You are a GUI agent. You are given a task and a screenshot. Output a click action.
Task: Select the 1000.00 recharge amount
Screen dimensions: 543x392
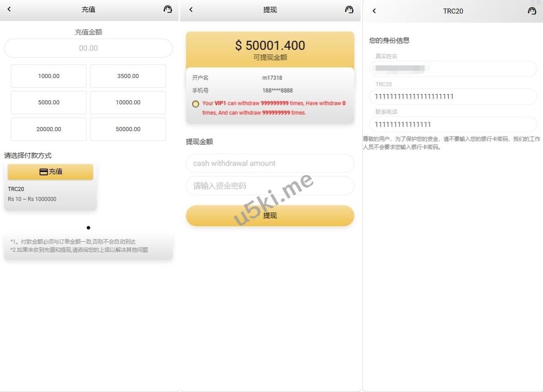pos(49,76)
